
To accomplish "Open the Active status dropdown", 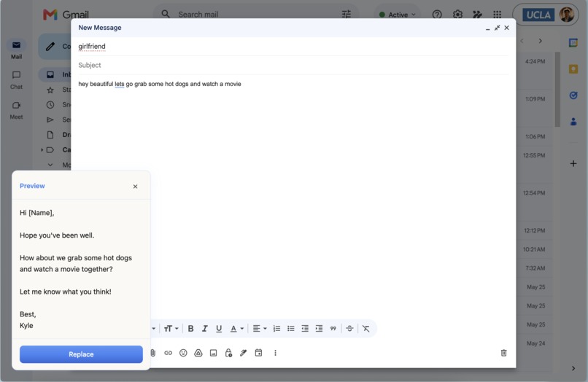I will [x=398, y=15].
